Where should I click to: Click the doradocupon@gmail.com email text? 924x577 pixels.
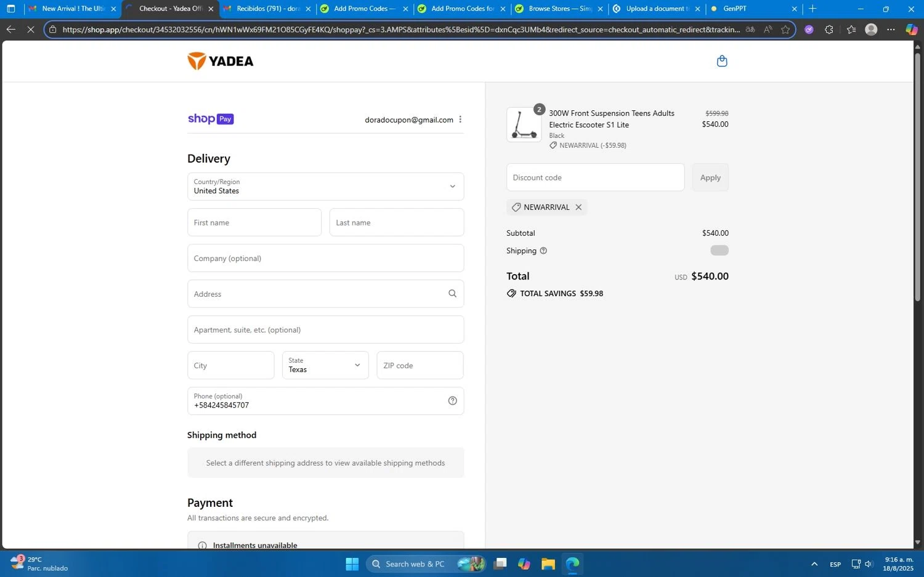pos(409,119)
